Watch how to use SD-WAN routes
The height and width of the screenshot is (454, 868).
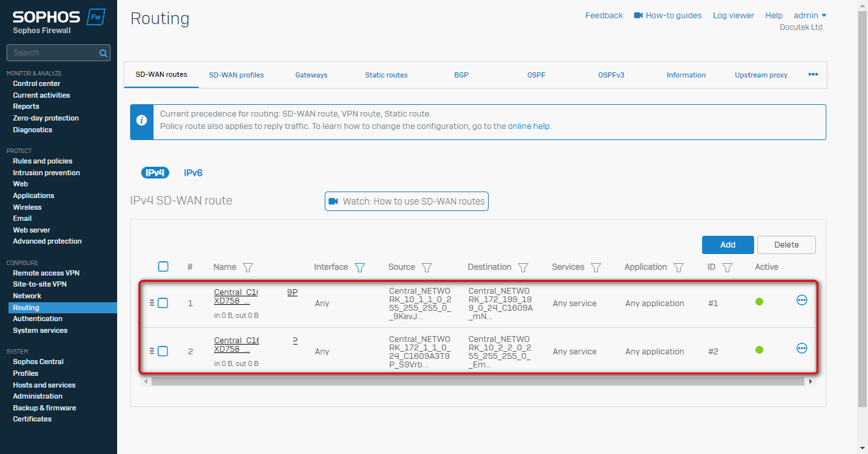[x=407, y=201]
